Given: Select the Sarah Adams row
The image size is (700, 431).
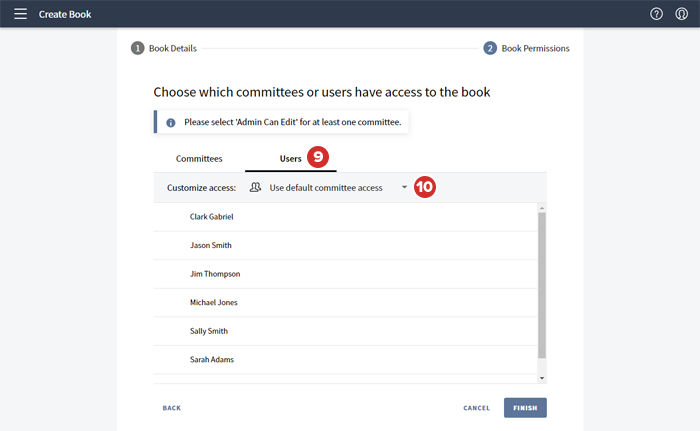Looking at the screenshot, I should (212, 359).
